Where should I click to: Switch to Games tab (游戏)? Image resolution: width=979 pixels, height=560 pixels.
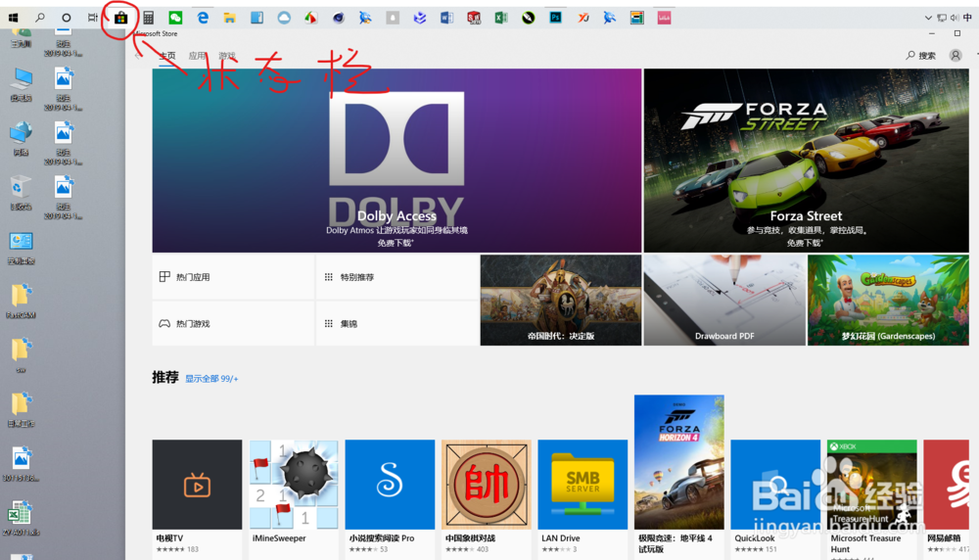click(x=227, y=56)
